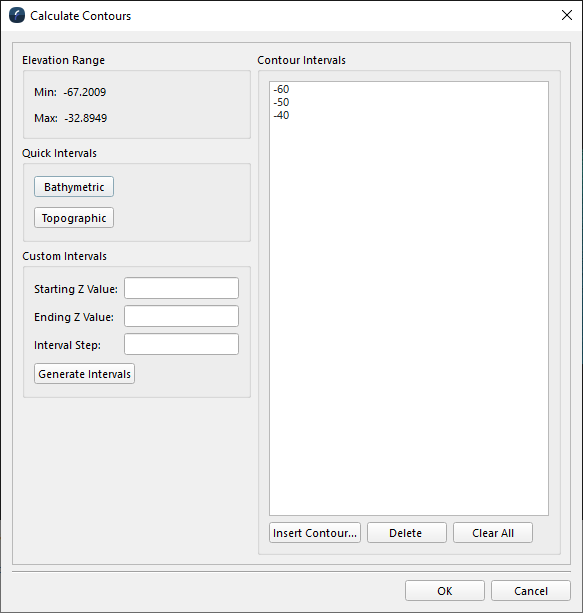Select the -40 contour interval
Viewport: 583px width, 613px height.
pyautogui.click(x=281, y=115)
